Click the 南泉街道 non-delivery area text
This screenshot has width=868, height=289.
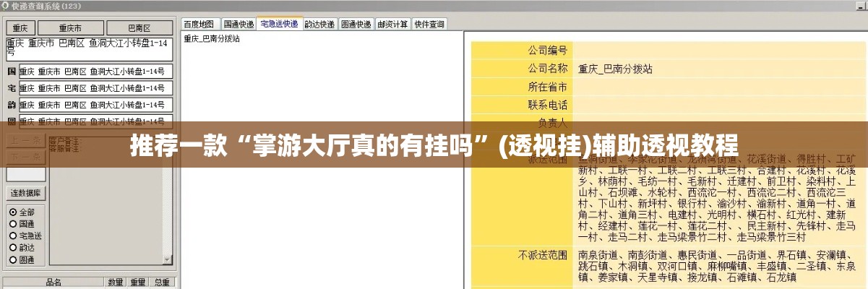(x=598, y=255)
